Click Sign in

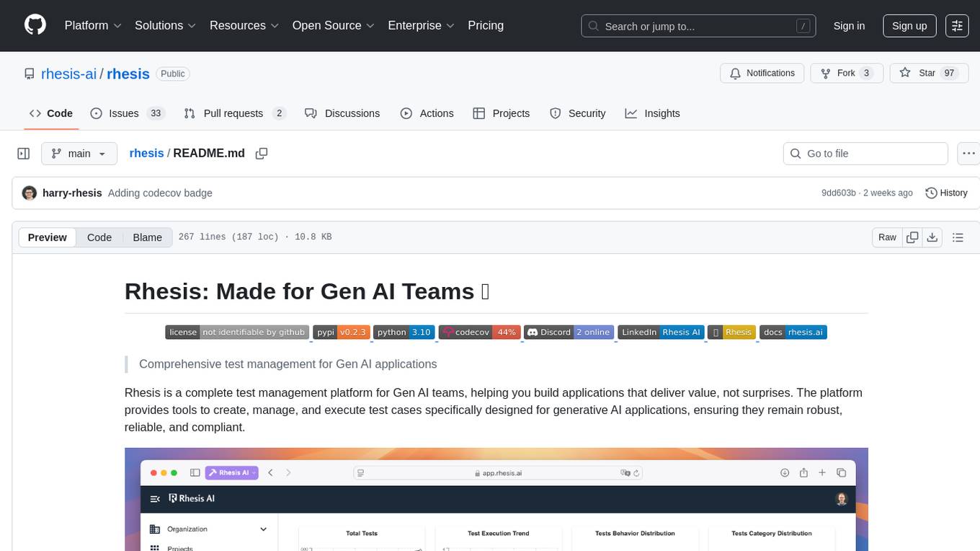(x=849, y=25)
